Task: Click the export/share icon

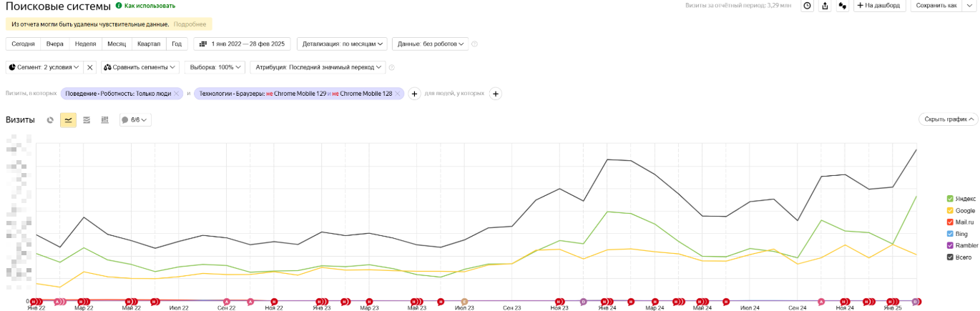Action: (825, 6)
